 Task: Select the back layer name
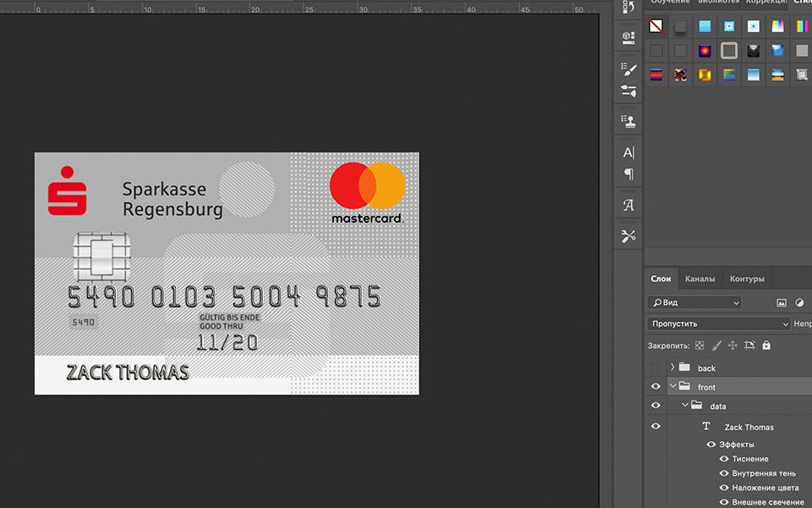click(x=706, y=368)
